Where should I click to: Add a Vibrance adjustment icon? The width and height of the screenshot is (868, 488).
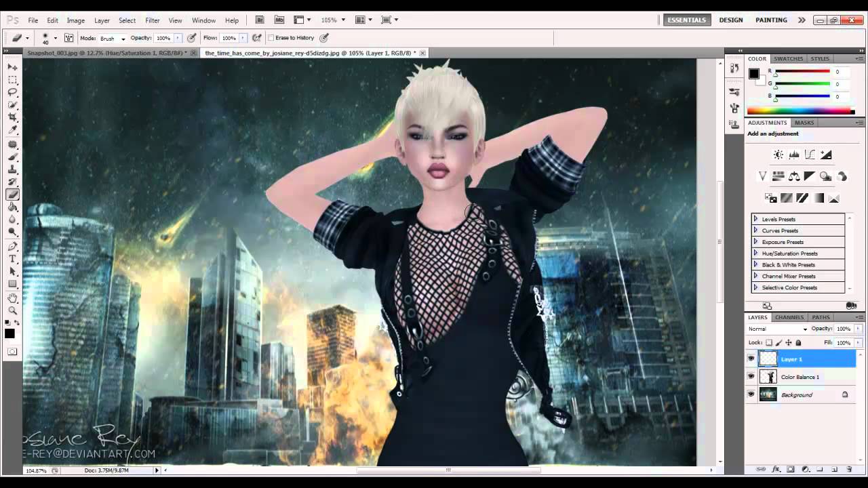tap(762, 176)
